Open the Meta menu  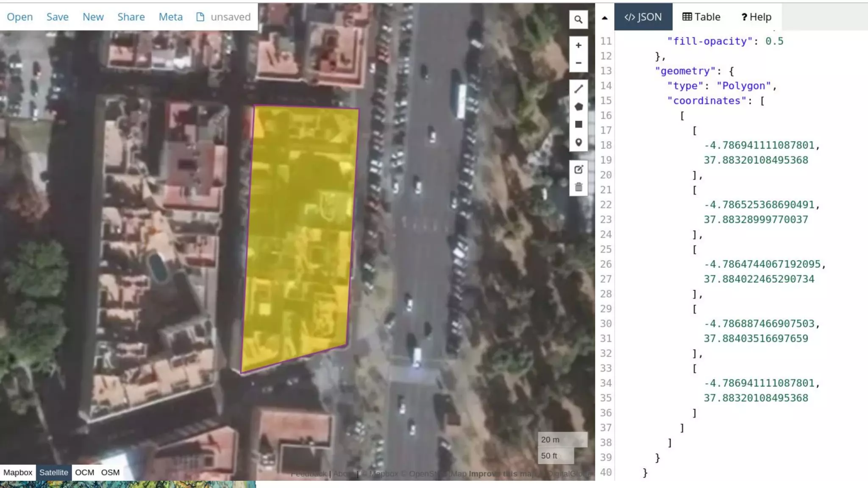170,17
